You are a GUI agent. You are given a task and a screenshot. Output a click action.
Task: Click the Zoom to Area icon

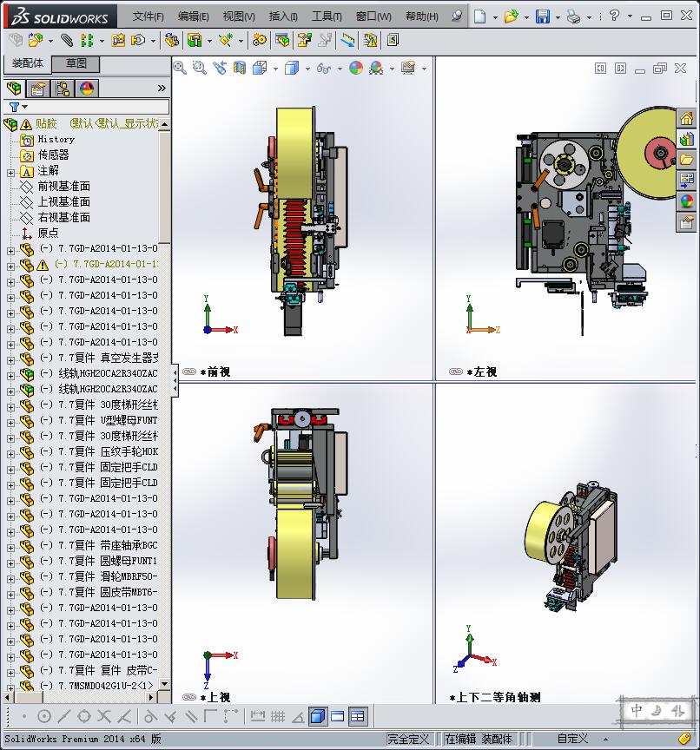coord(200,68)
